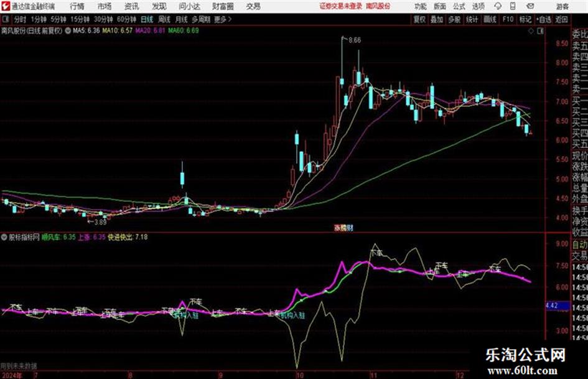Toggle the panel icon left of 分时
The width and height of the screenshot is (588, 379).
(6, 19)
